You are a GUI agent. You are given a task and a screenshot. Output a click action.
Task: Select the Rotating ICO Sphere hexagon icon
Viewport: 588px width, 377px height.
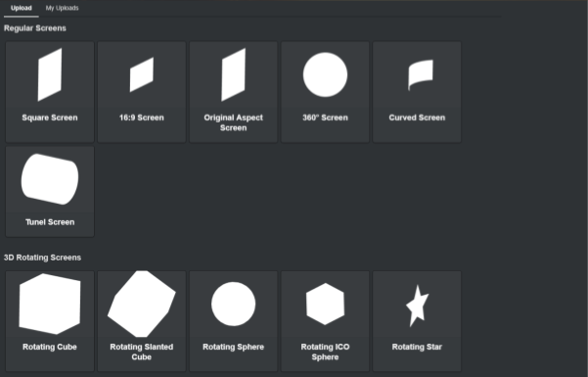tap(325, 304)
